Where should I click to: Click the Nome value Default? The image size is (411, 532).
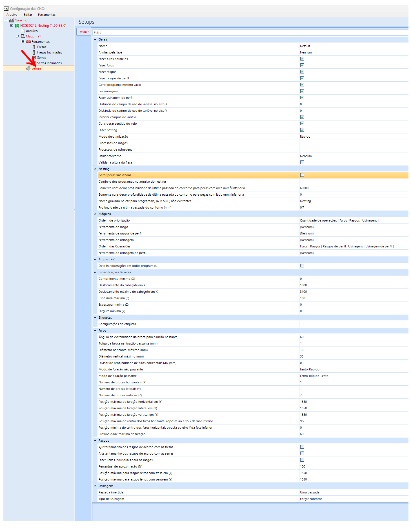305,46
